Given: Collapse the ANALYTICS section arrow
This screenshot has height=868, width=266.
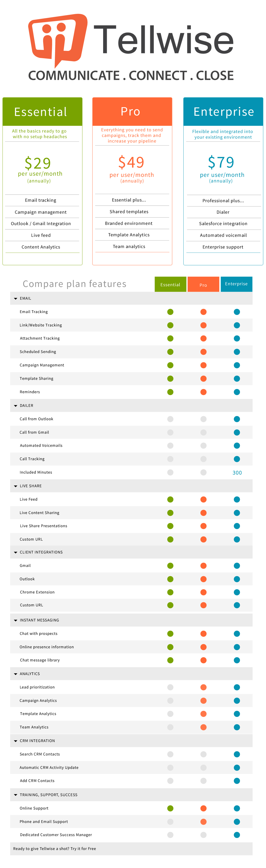Looking at the screenshot, I should (16, 674).
